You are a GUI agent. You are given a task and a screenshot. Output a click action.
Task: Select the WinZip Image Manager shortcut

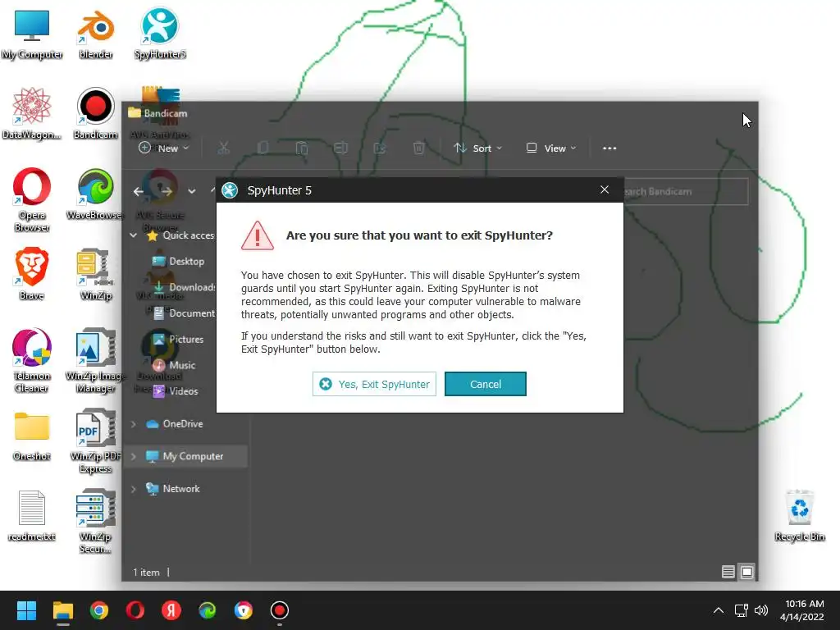tap(95, 360)
